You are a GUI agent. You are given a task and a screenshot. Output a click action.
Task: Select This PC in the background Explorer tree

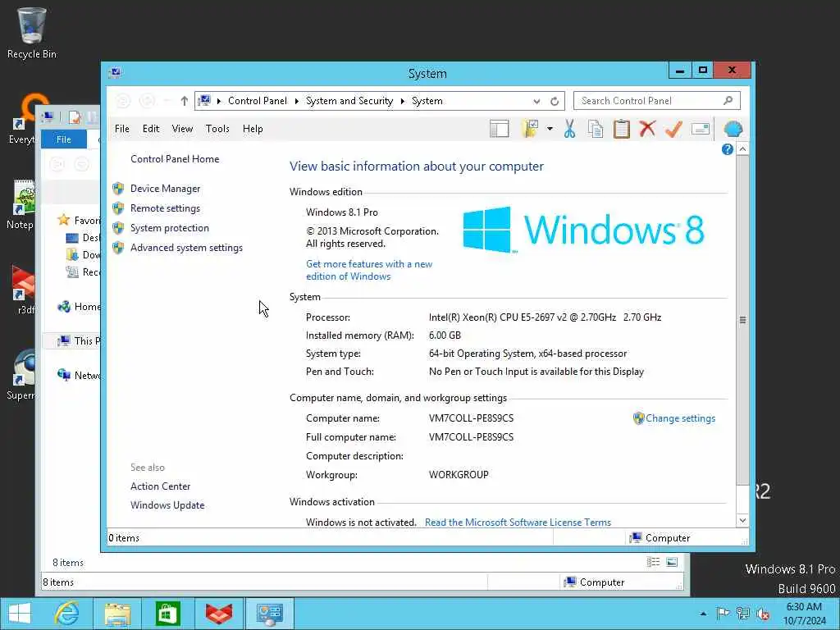(x=79, y=340)
